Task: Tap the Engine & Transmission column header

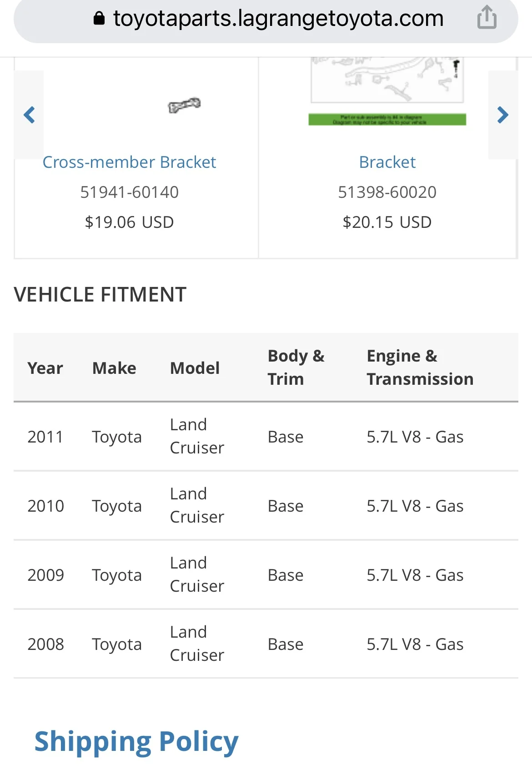Action: (420, 367)
